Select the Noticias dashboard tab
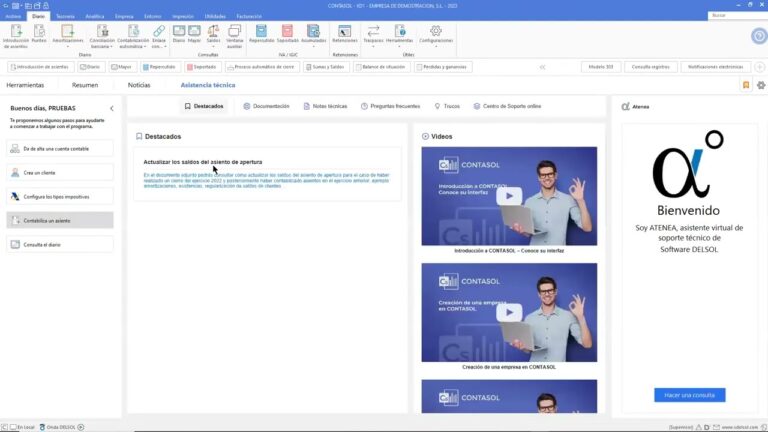Screen dimensions: 768x432 [139, 85]
